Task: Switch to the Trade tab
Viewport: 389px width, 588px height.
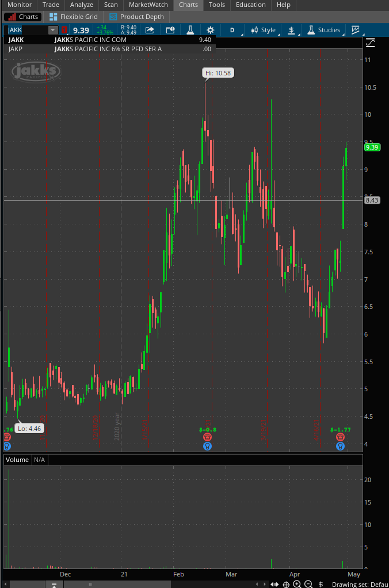Action: coord(51,5)
